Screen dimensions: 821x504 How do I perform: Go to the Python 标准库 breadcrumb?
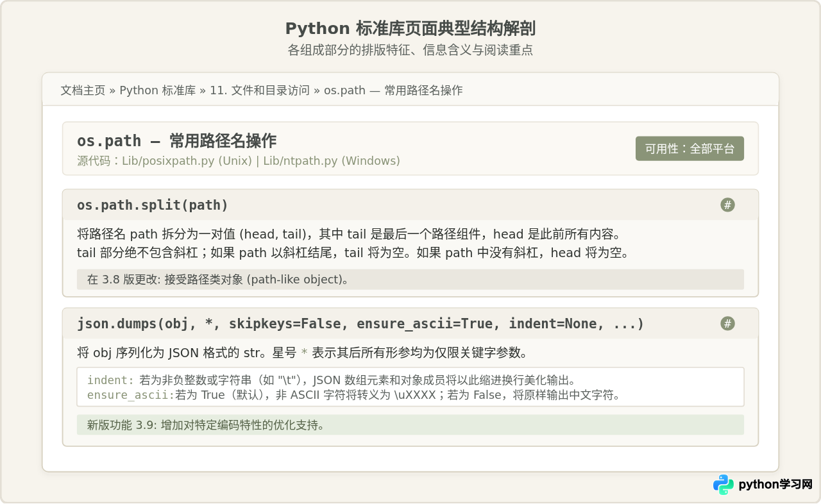158,90
